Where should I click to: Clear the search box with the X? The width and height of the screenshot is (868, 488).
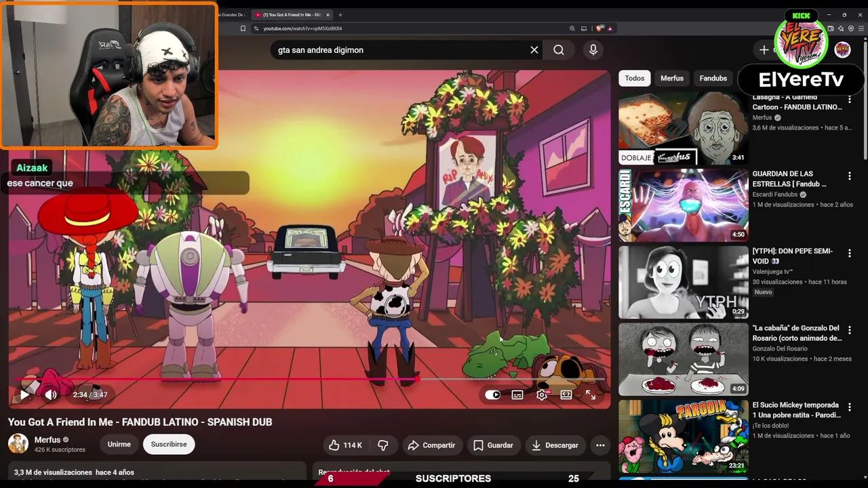click(534, 49)
